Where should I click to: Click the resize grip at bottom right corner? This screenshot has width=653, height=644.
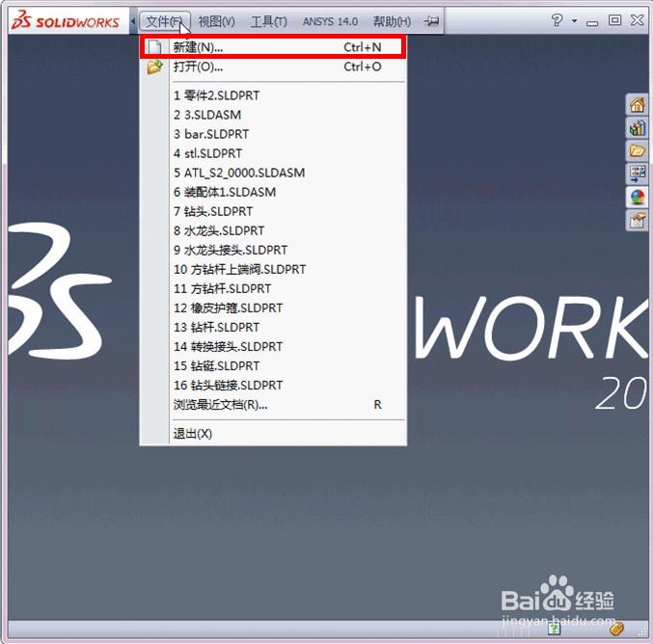click(x=643, y=632)
